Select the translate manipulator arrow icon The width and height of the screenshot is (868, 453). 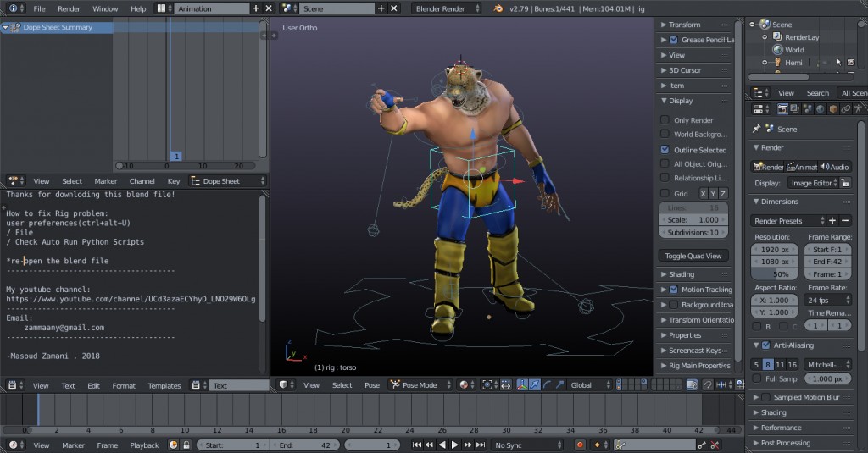click(x=534, y=385)
